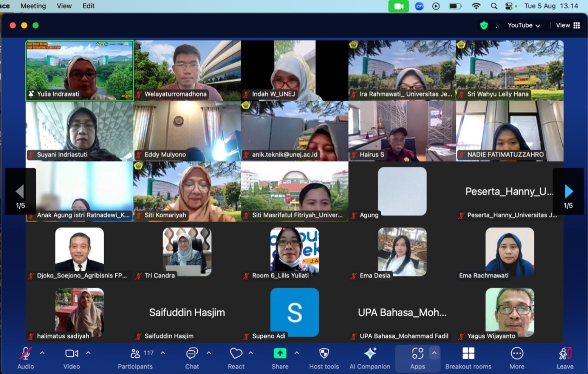Click the green Share screen icon

[280, 354]
